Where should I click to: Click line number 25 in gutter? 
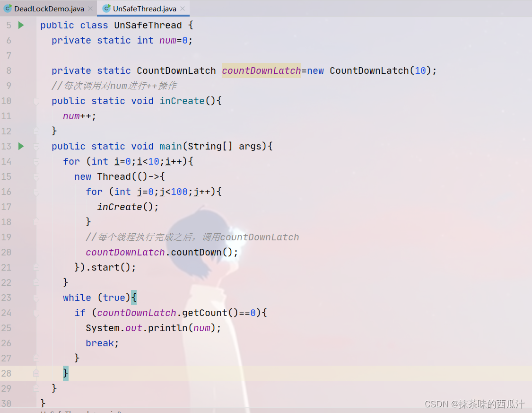click(x=7, y=328)
